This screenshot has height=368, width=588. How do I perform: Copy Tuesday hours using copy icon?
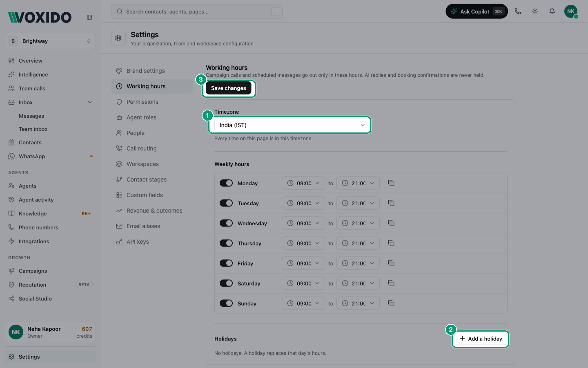click(391, 203)
